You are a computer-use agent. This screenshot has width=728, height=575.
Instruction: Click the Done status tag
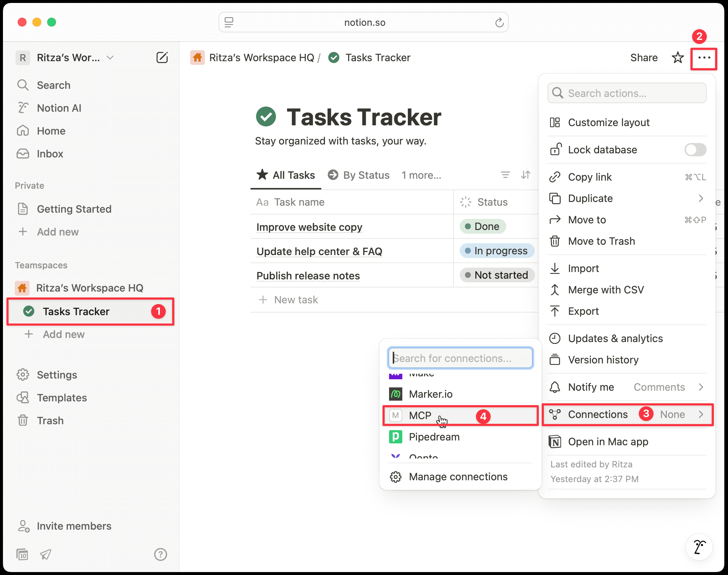tap(483, 226)
